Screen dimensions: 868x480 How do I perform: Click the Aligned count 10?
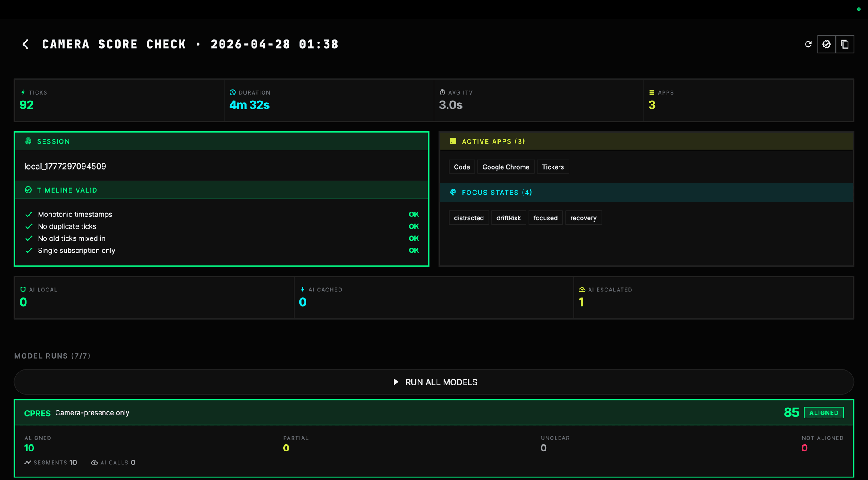coord(29,448)
